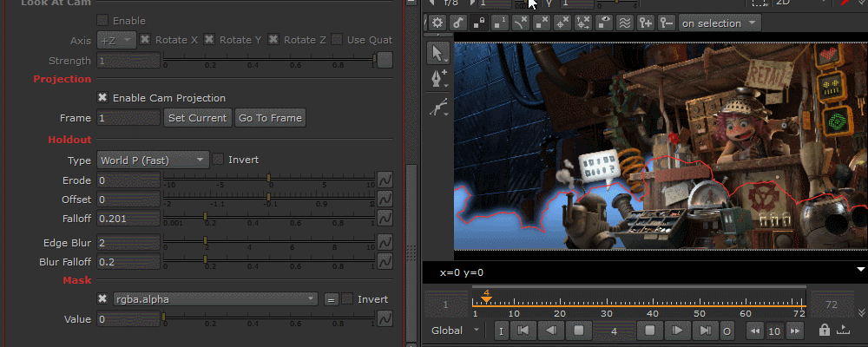Screen dimensions: 868x347
Task: Toggle the timeline lock icon
Action: [x=825, y=331]
